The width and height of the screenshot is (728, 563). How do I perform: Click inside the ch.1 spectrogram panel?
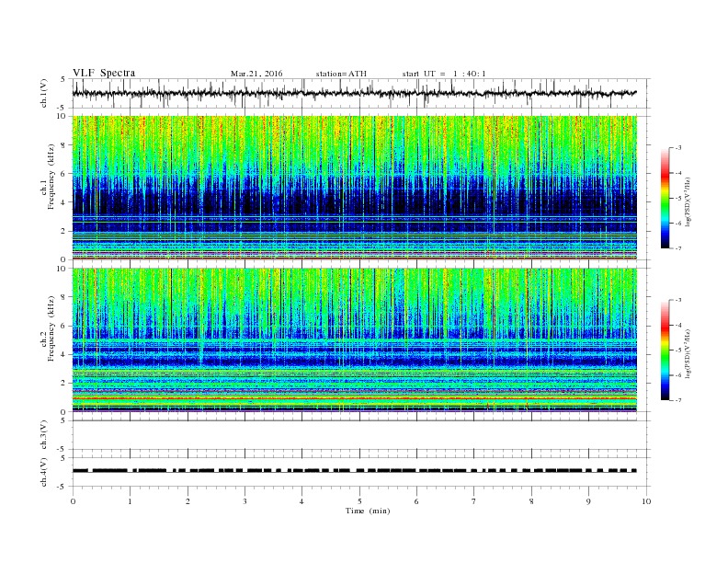(355, 188)
